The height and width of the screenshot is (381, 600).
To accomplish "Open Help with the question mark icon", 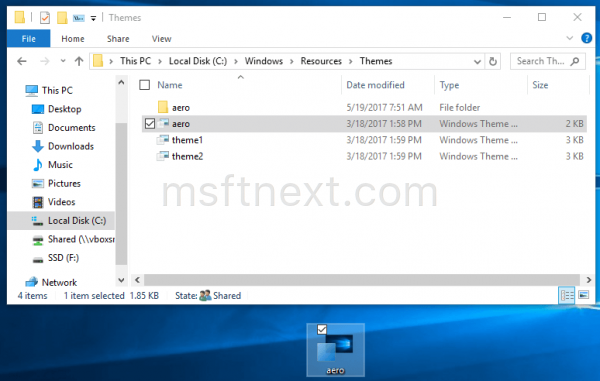I will click(x=586, y=38).
